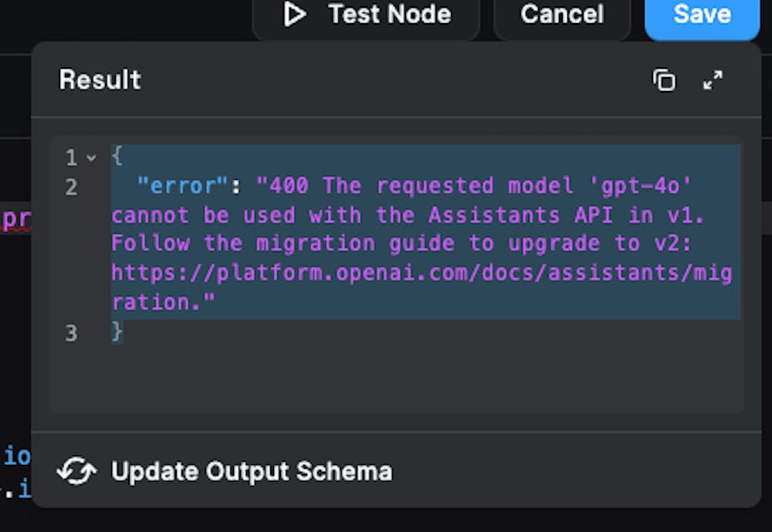Select line number 2 in the gutter

(71, 187)
